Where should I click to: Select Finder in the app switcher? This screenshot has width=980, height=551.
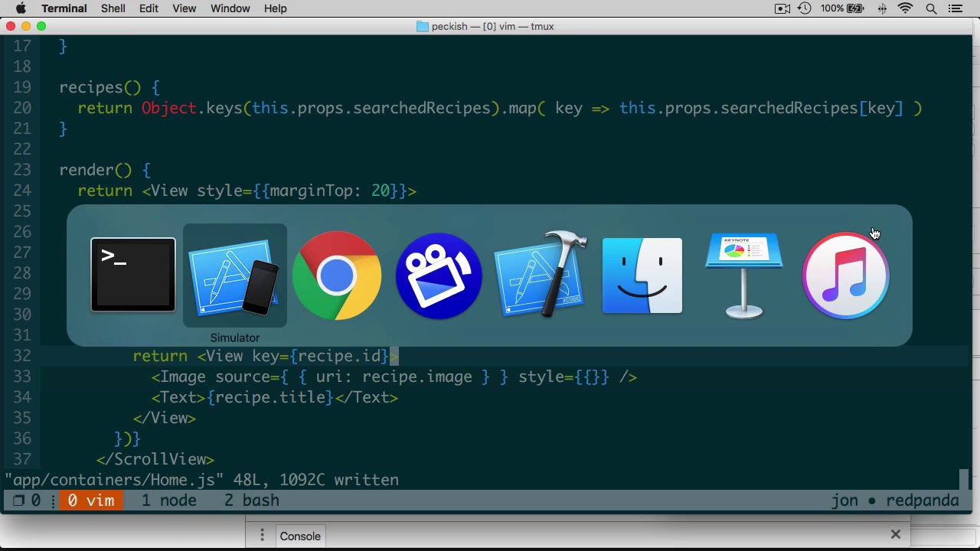click(642, 275)
